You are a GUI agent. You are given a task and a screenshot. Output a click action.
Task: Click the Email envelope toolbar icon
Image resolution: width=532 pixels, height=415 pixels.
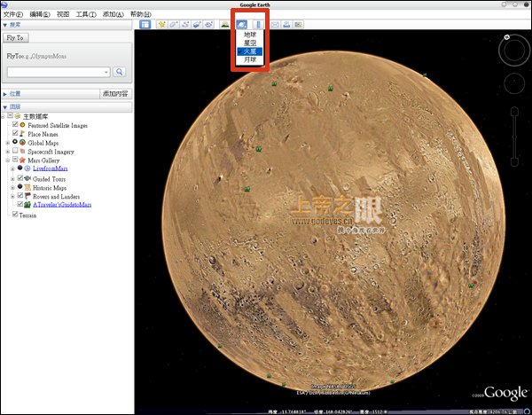tap(275, 25)
